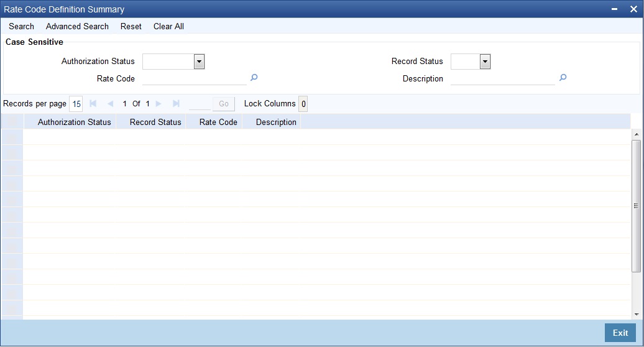Click Reset in the menu bar
Image resolution: width=644 pixels, height=347 pixels.
131,26
